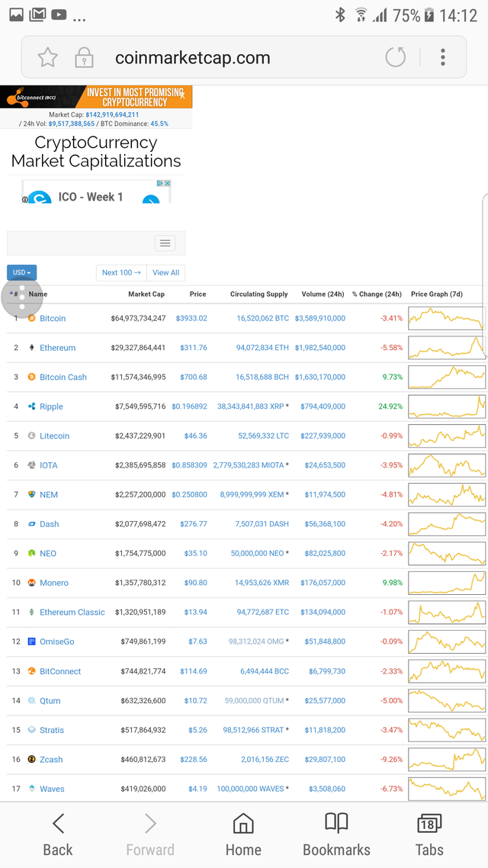Tap the BitConnect coin icon

click(31, 671)
